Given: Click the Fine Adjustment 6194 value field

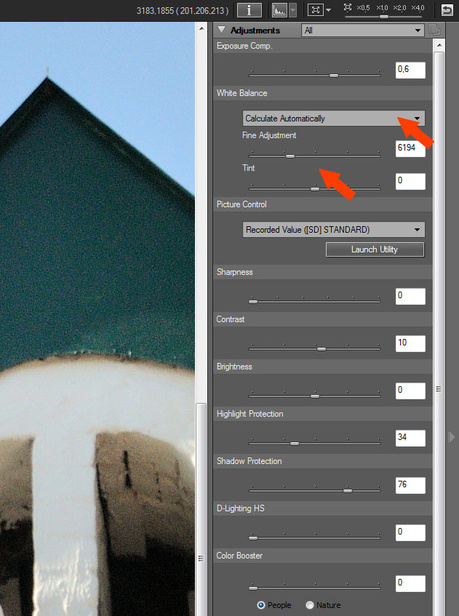Looking at the screenshot, I should pyautogui.click(x=410, y=148).
